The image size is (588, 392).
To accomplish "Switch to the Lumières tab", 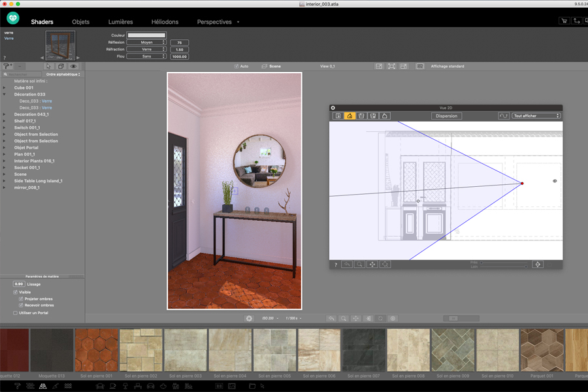I will (x=120, y=22).
